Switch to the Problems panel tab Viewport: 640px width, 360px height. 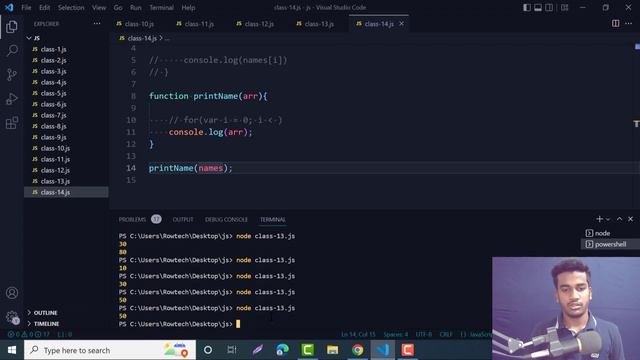[x=132, y=219]
